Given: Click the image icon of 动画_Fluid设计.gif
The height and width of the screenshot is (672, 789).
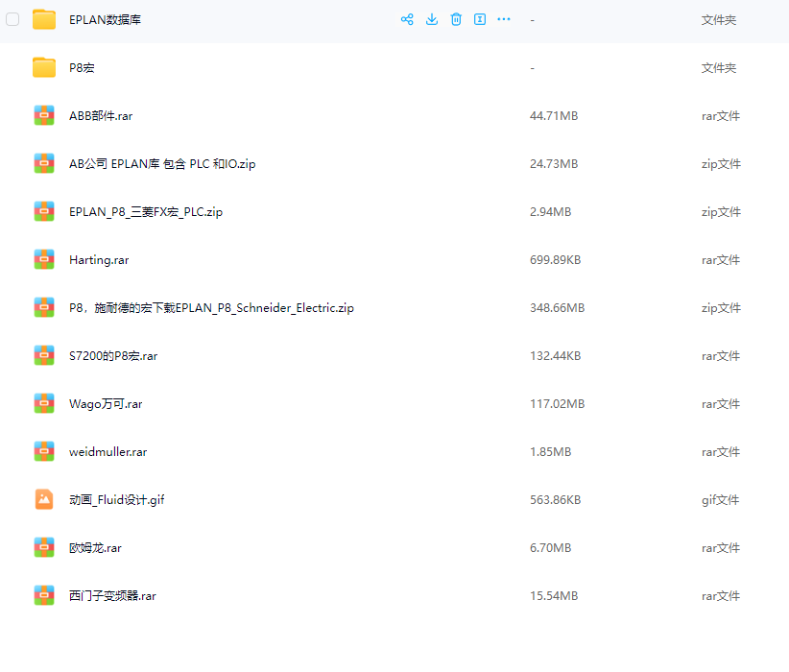Looking at the screenshot, I should click(44, 499).
